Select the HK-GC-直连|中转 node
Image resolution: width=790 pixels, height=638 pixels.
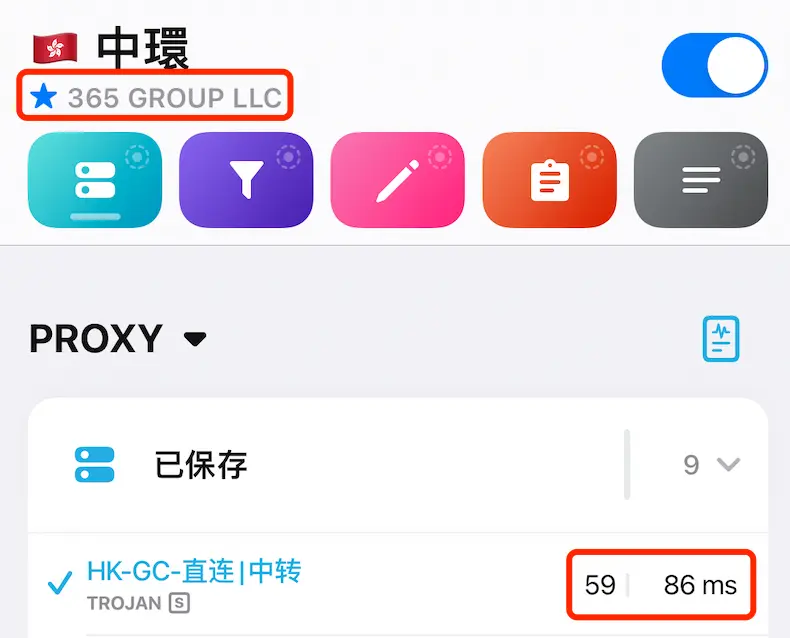pyautogui.click(x=194, y=571)
